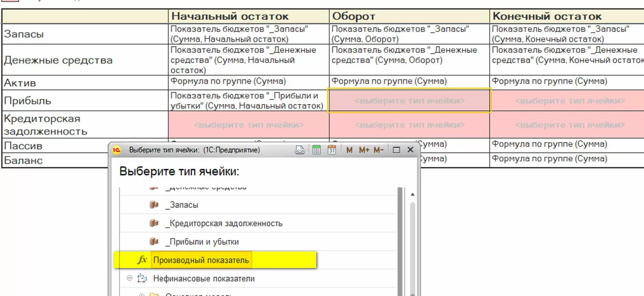This screenshot has height=296, width=644.
Task: Click the Прибыль 'Начальный остаток' cell
Action: pyautogui.click(x=248, y=101)
